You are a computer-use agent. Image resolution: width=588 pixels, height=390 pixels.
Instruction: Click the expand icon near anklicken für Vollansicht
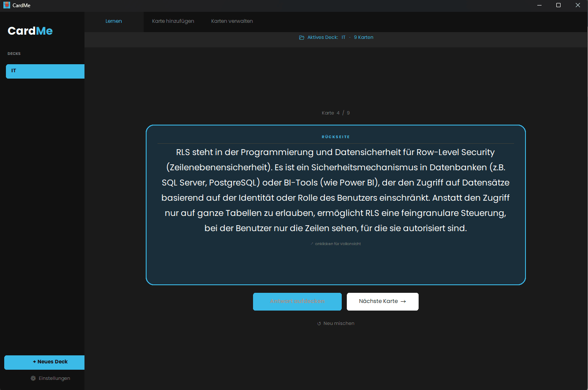(312, 243)
